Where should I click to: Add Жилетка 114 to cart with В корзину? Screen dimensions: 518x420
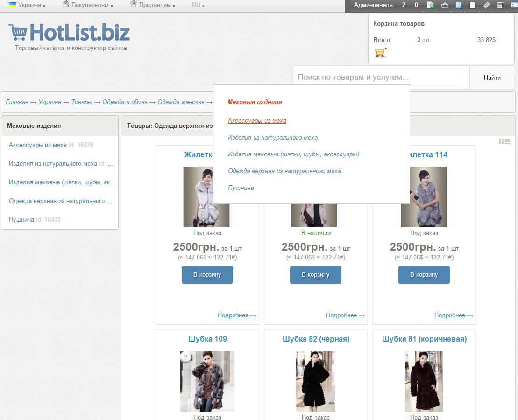424,275
